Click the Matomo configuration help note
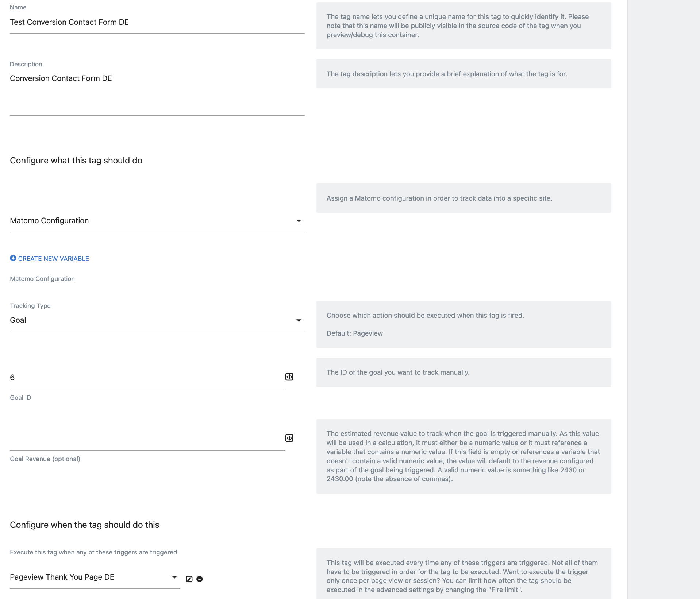 [x=464, y=198]
